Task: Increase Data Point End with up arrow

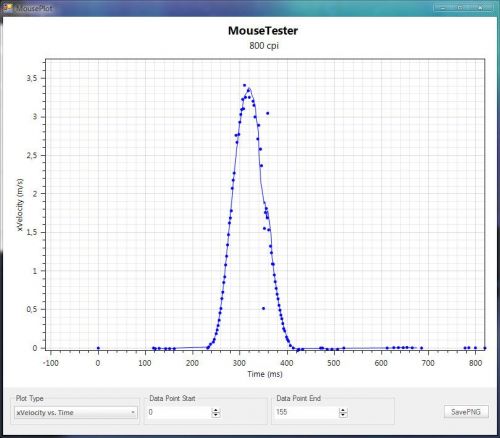Action: point(343,410)
